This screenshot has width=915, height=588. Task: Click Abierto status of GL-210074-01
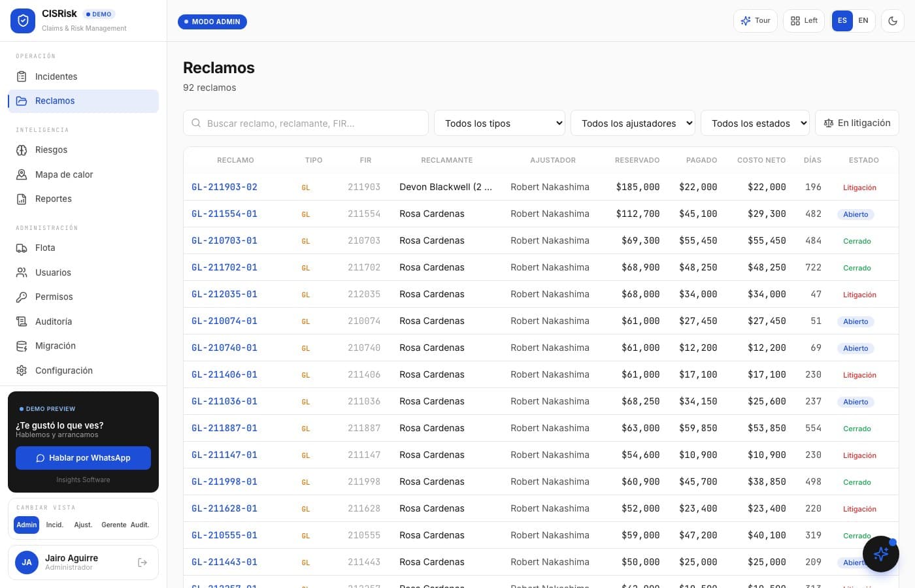(856, 321)
